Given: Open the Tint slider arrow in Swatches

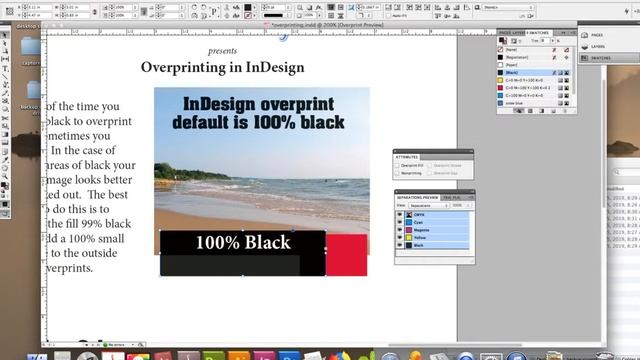Looking at the screenshot, I should [553, 41].
